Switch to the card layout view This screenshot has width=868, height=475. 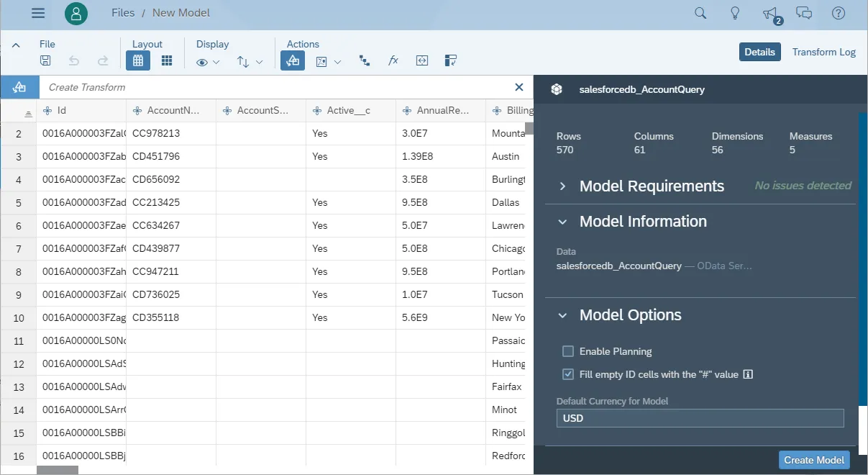(x=167, y=60)
